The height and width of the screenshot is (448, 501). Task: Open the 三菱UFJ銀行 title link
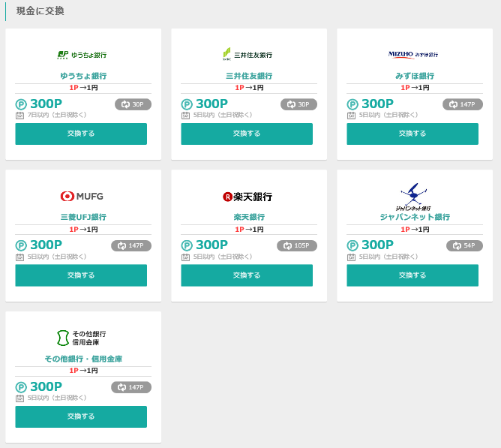coord(83,217)
